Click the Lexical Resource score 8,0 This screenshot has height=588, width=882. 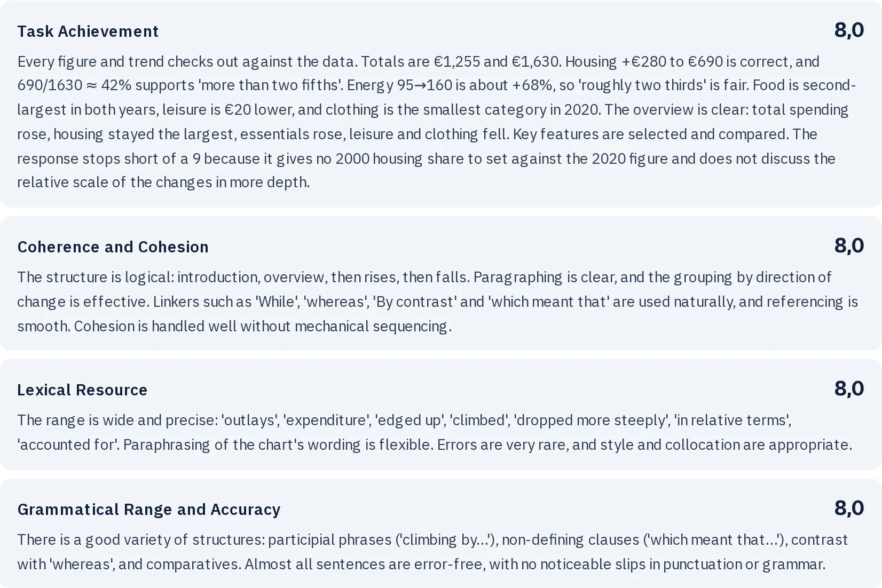point(849,388)
